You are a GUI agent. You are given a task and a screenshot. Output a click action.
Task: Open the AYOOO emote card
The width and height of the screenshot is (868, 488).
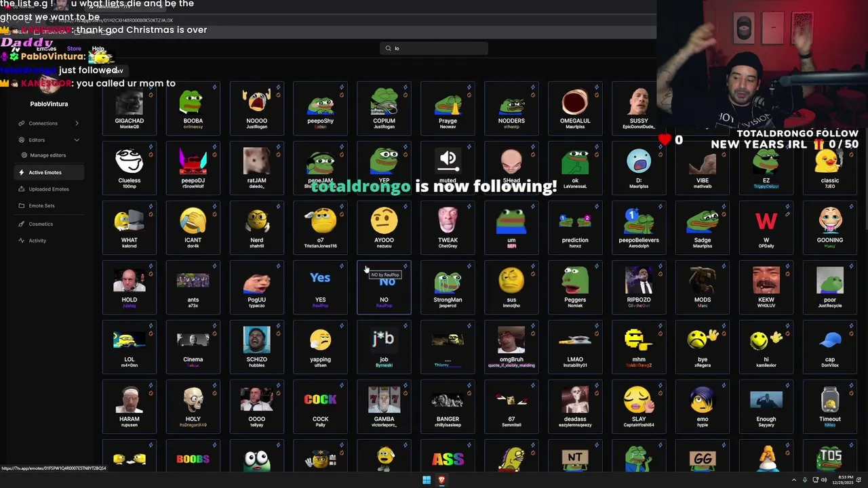point(384,226)
